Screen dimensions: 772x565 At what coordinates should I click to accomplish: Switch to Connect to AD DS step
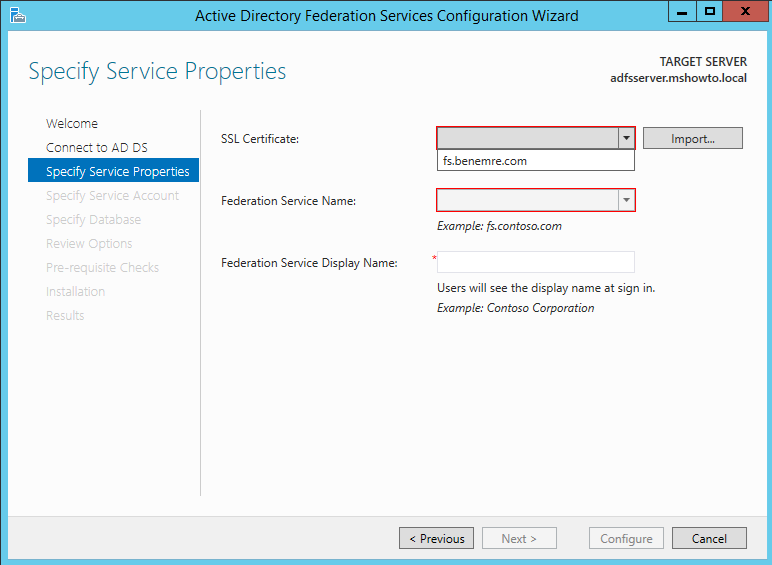[x=96, y=148]
